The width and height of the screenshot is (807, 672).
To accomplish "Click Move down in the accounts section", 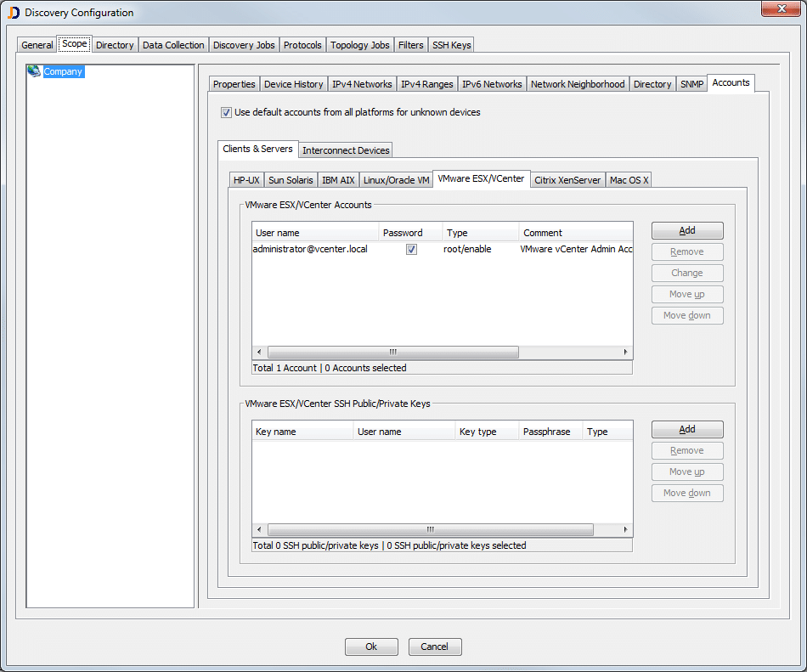I will click(x=686, y=315).
